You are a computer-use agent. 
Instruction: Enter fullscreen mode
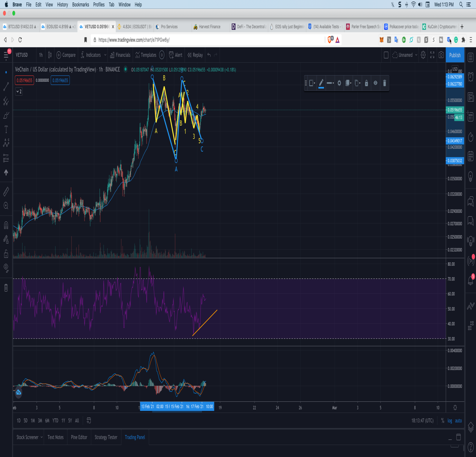(x=432, y=55)
